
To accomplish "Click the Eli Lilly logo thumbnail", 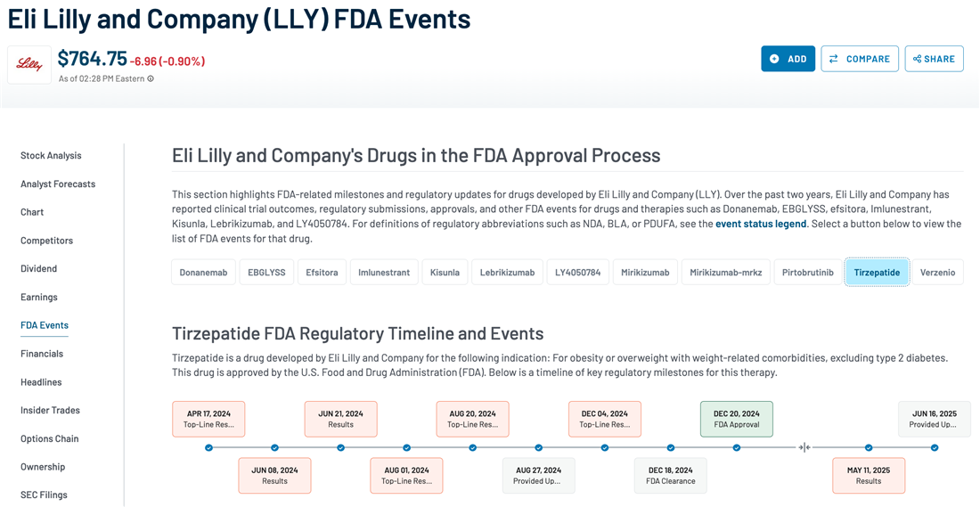I will (x=29, y=65).
